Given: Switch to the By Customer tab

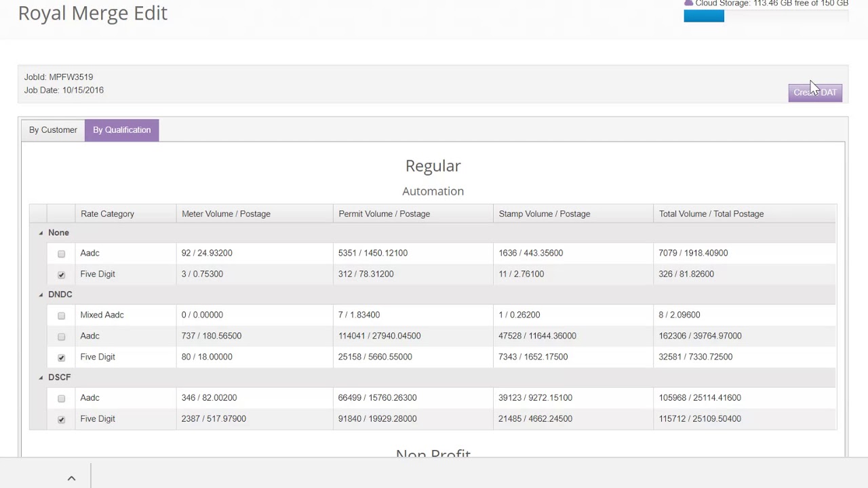Looking at the screenshot, I should [53, 130].
